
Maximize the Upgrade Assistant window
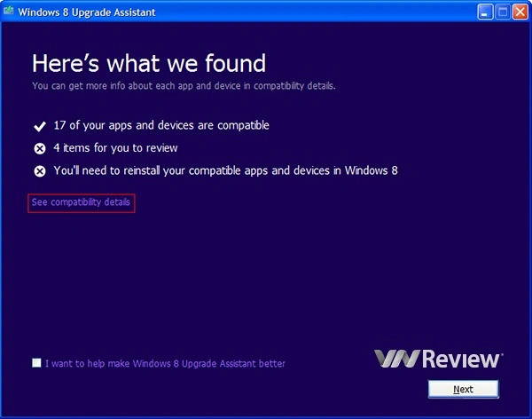click(502, 12)
